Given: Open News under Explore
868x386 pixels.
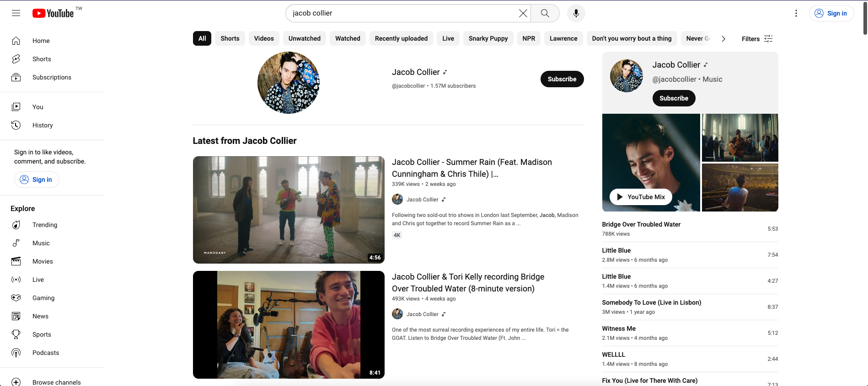Looking at the screenshot, I should pos(52,316).
